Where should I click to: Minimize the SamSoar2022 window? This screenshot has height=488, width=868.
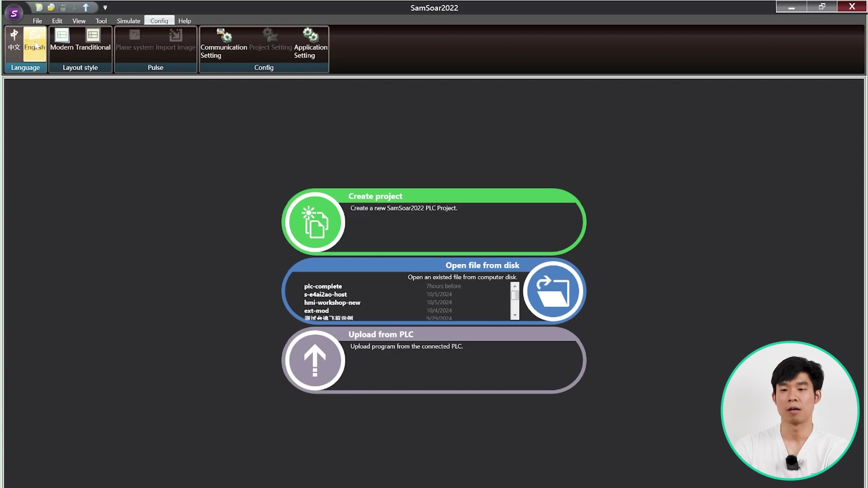point(791,6)
